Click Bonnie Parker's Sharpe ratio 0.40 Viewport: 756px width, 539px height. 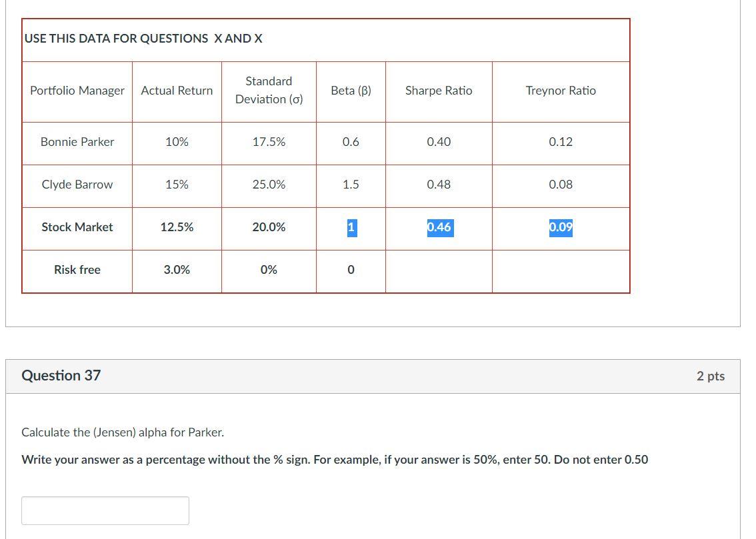coord(439,142)
